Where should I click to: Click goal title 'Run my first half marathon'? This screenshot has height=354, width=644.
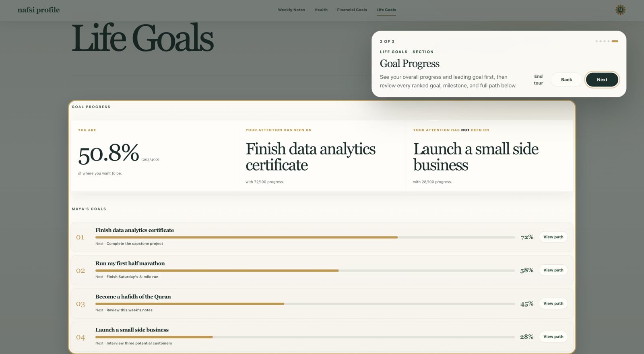[130, 263]
